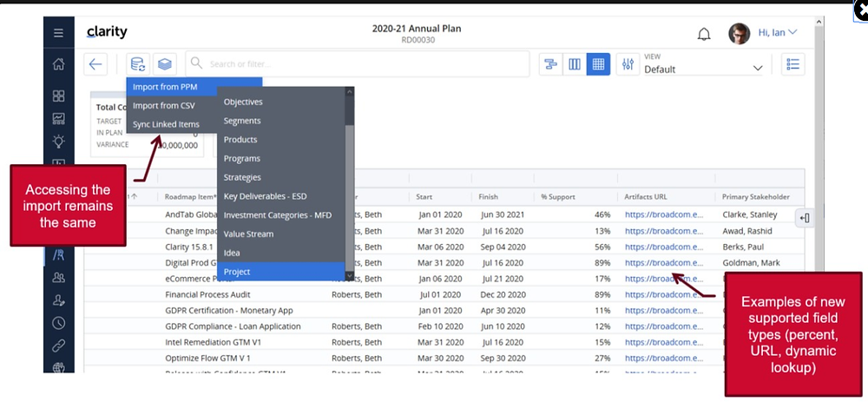Close the overlay with the X button
The width and height of the screenshot is (868, 402).
point(863,11)
